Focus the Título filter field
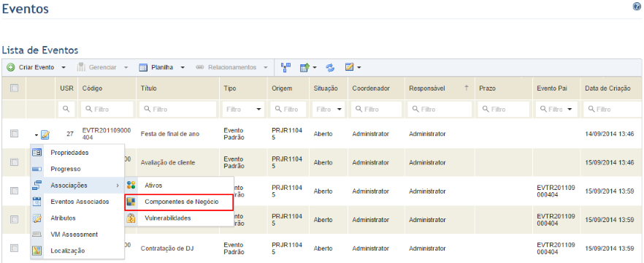Viewport: 644px width, 263px height. 178,110
